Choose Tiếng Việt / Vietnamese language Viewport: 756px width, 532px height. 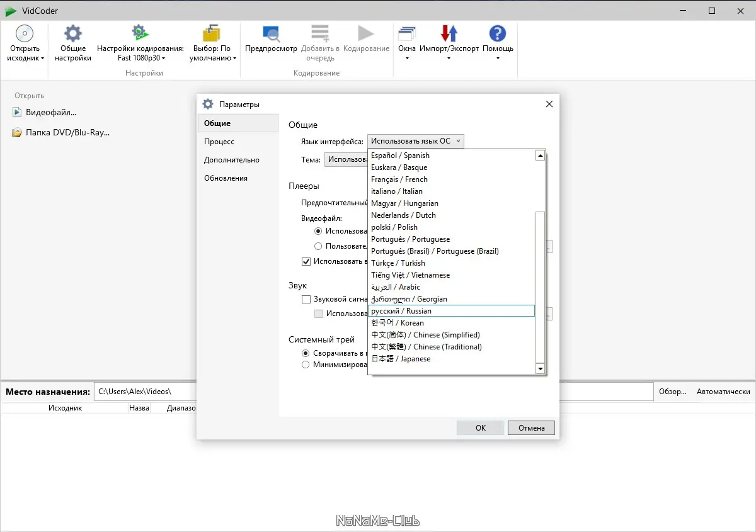coord(451,275)
